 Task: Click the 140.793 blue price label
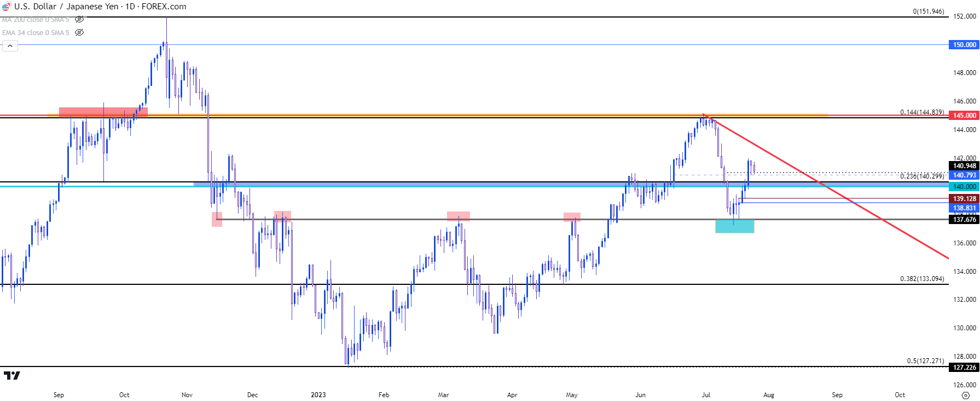(964, 175)
